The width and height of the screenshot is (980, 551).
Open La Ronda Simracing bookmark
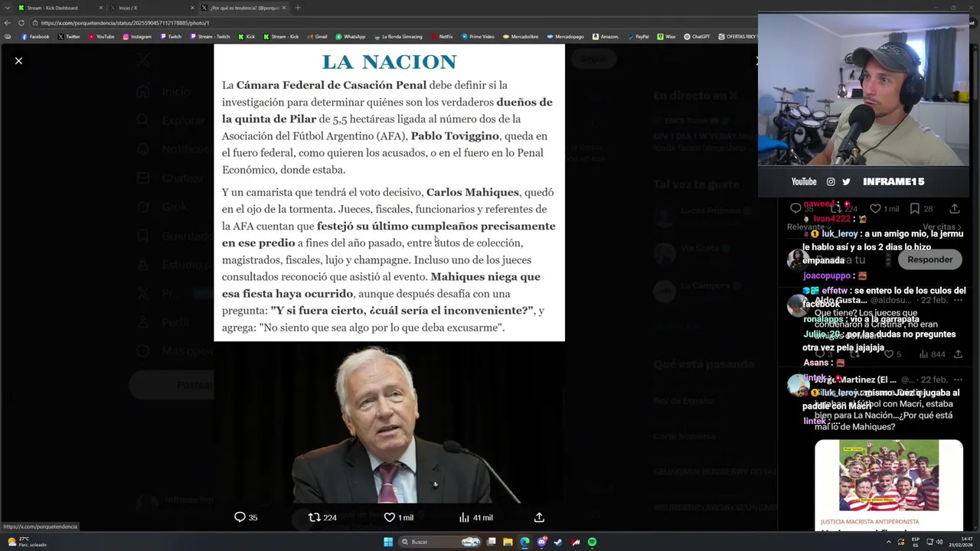[397, 37]
